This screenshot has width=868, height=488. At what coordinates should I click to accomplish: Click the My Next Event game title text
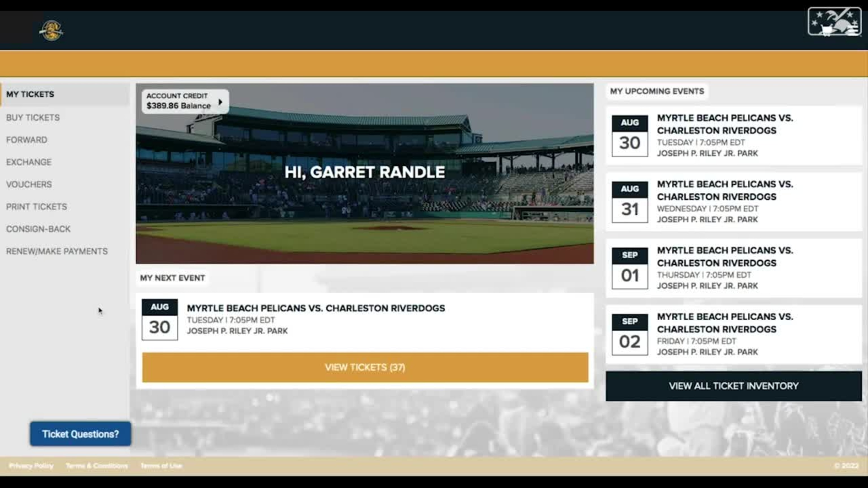point(316,308)
